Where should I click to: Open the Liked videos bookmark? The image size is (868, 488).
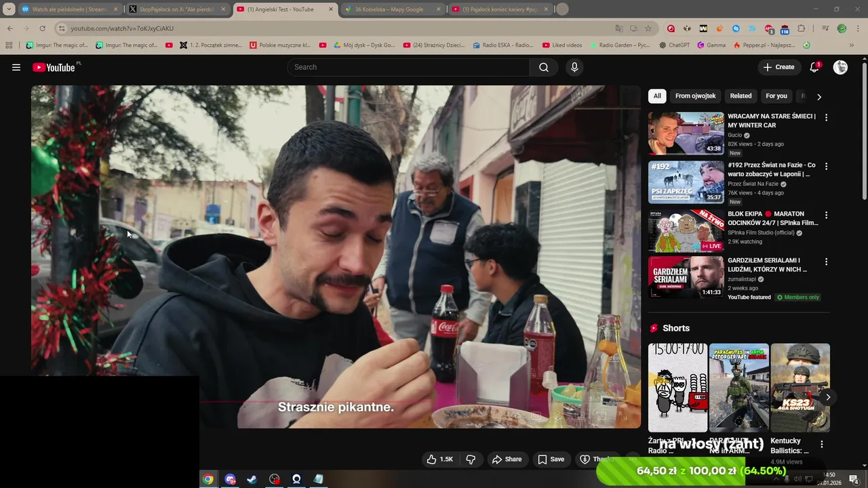click(562, 45)
